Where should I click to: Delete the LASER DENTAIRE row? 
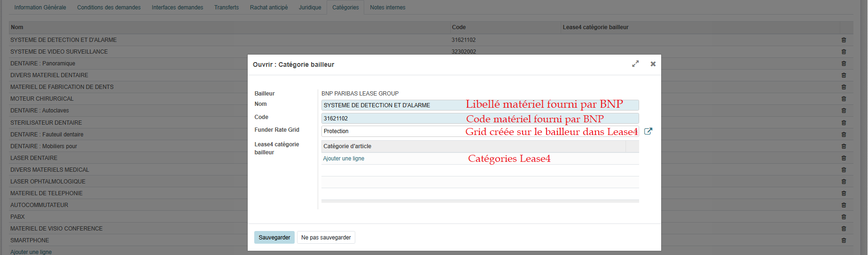pos(844,158)
